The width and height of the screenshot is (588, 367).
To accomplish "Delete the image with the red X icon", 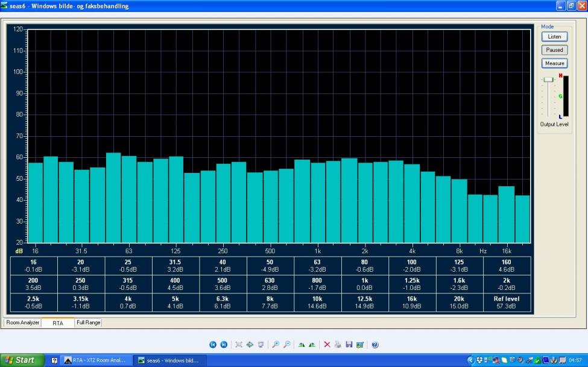I will (327, 345).
